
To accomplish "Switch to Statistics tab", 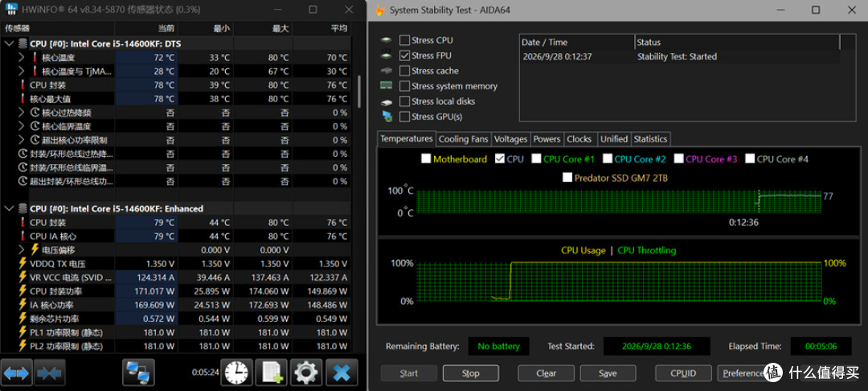I will (650, 139).
